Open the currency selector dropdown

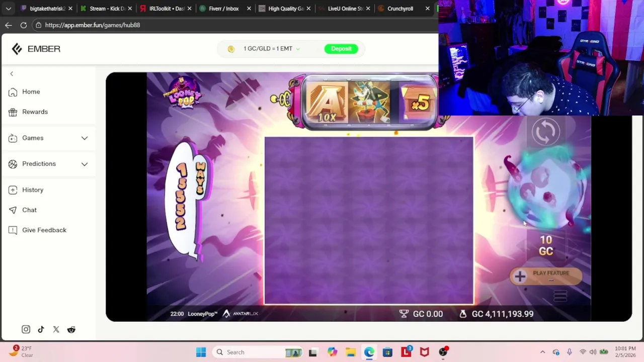click(x=271, y=49)
